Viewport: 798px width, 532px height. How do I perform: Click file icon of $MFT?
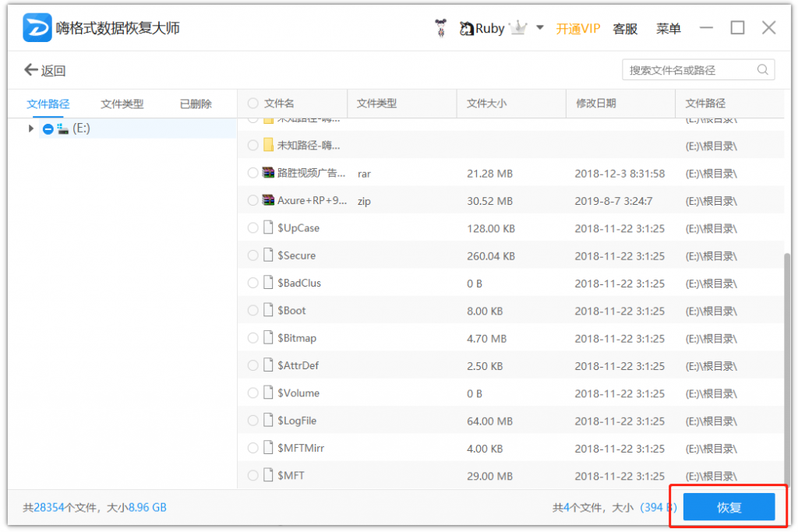click(268, 475)
